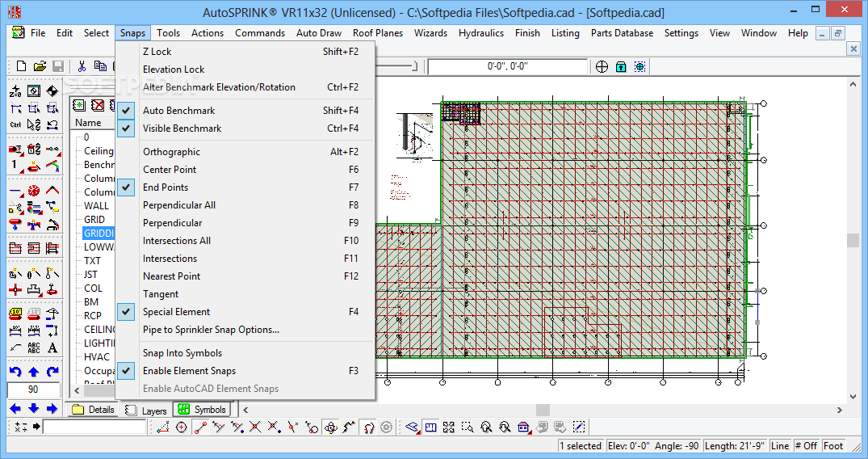Open the Roof Planes menu
The height and width of the screenshot is (459, 868).
[x=378, y=32]
